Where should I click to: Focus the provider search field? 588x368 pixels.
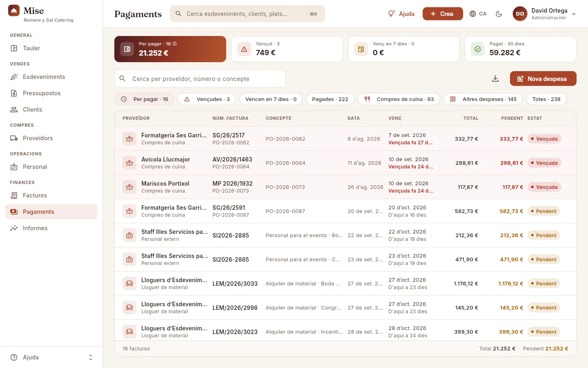[200, 79]
